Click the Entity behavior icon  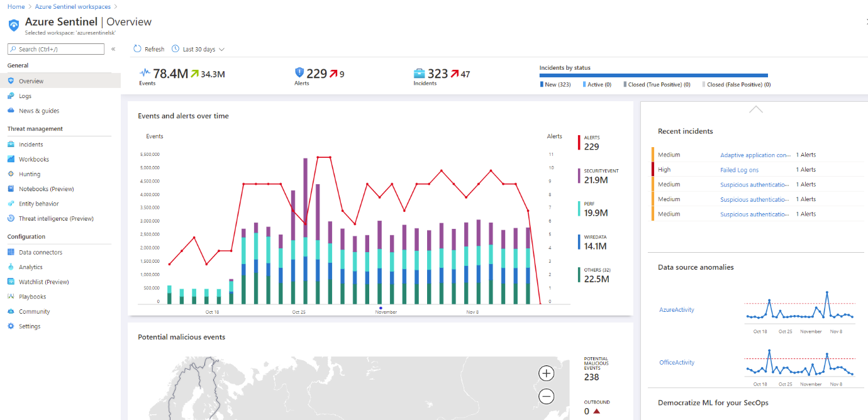tap(11, 204)
